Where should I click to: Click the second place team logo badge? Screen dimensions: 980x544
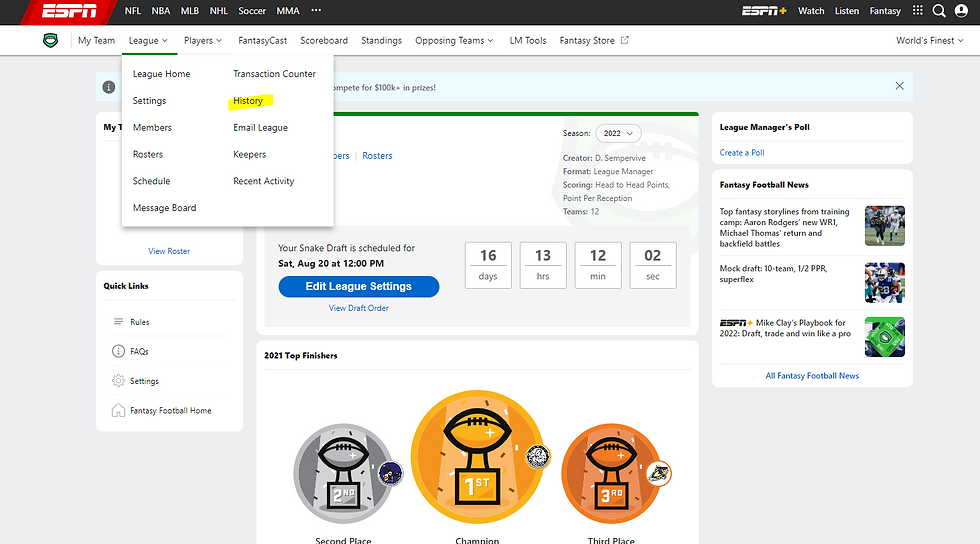(391, 473)
